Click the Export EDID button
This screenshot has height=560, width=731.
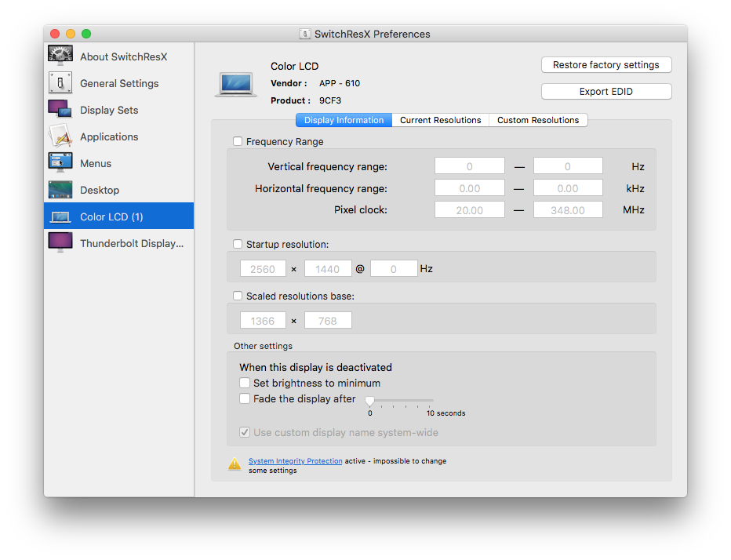(606, 92)
